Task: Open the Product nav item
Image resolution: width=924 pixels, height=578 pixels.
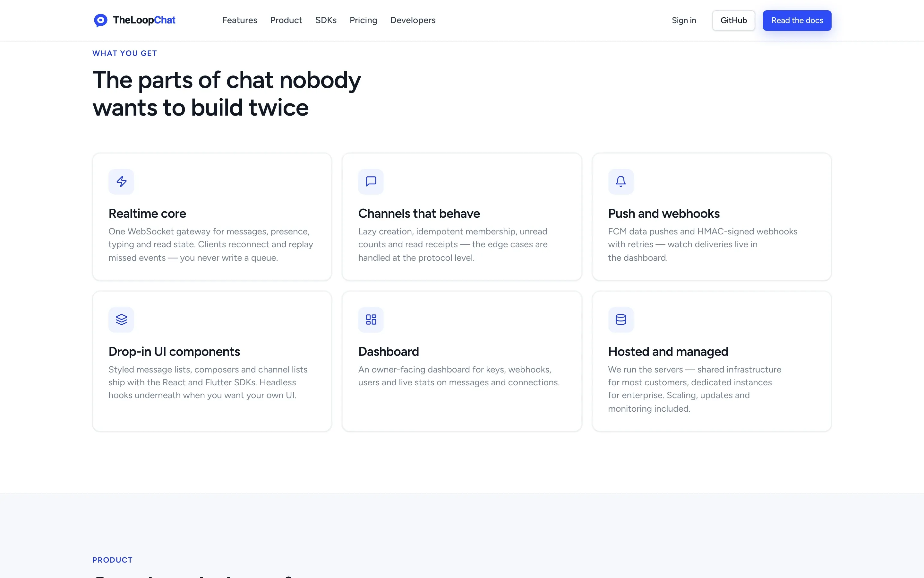Action: 286,20
